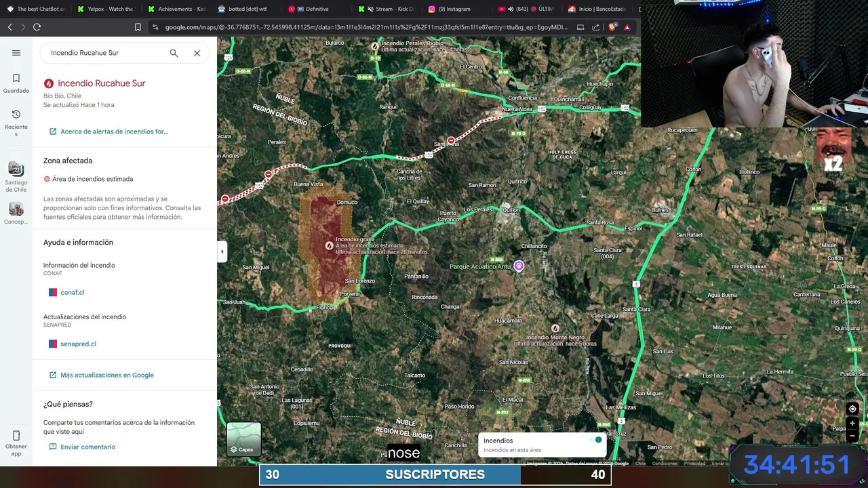The width and height of the screenshot is (868, 488).
Task: Open the Capas layers thumbnail
Action: (x=243, y=439)
